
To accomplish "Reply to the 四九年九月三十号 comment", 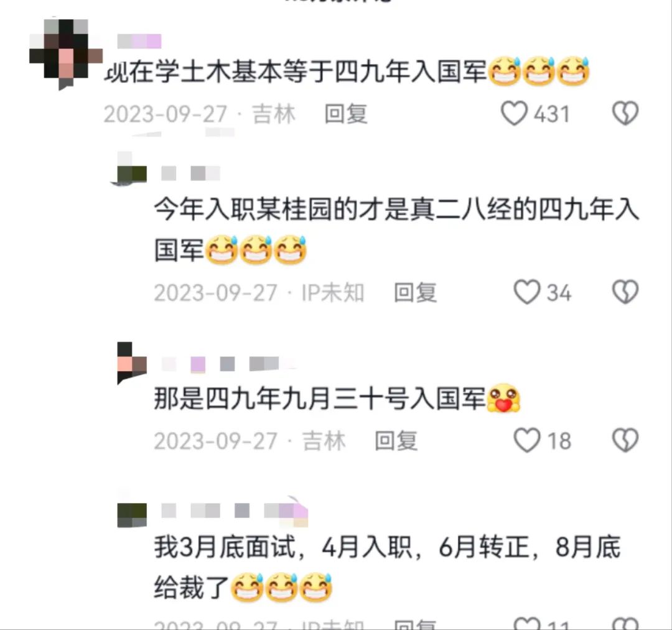I will point(396,441).
